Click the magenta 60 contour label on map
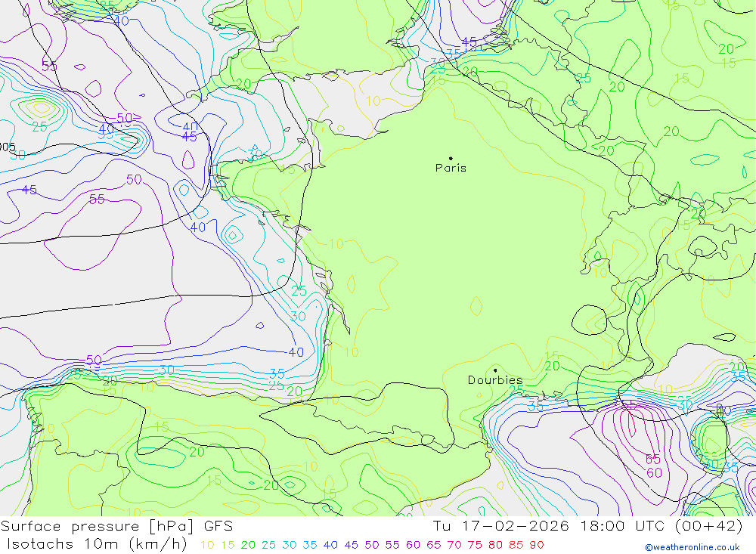This screenshot has width=756, height=554. tap(654, 473)
